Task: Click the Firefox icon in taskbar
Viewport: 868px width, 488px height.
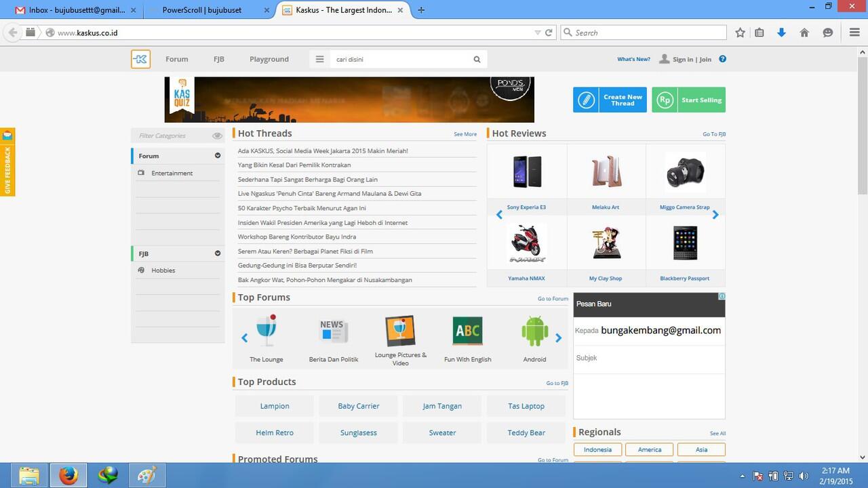Action: click(68, 476)
